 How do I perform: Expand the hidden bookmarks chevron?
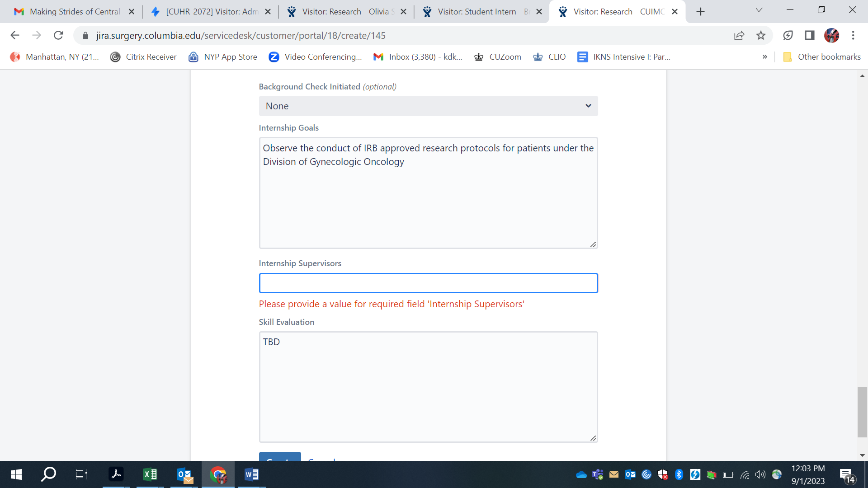point(765,57)
